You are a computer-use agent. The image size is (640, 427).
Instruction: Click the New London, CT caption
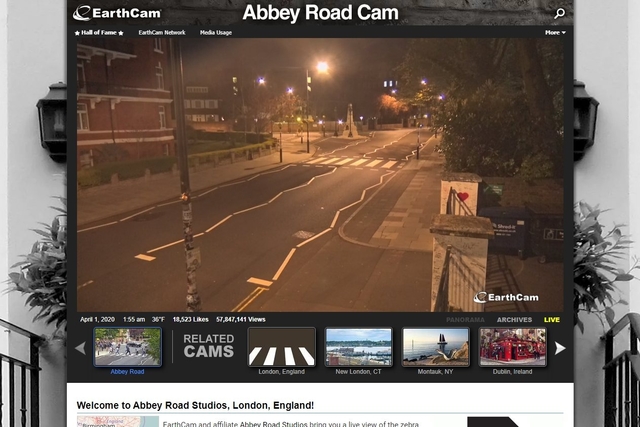358,371
